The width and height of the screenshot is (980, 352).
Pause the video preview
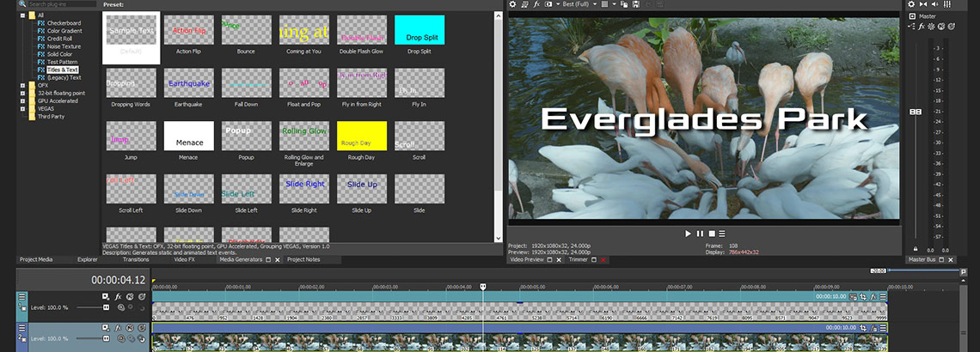(x=700, y=234)
